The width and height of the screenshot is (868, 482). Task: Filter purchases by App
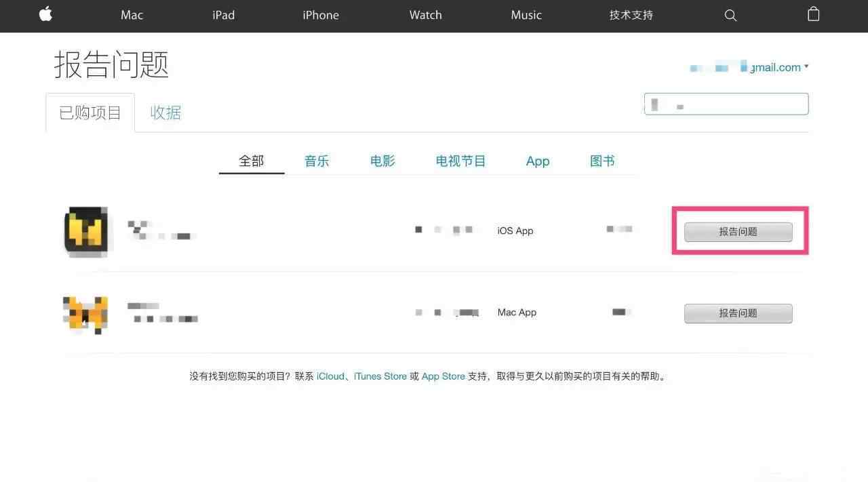[x=538, y=161]
